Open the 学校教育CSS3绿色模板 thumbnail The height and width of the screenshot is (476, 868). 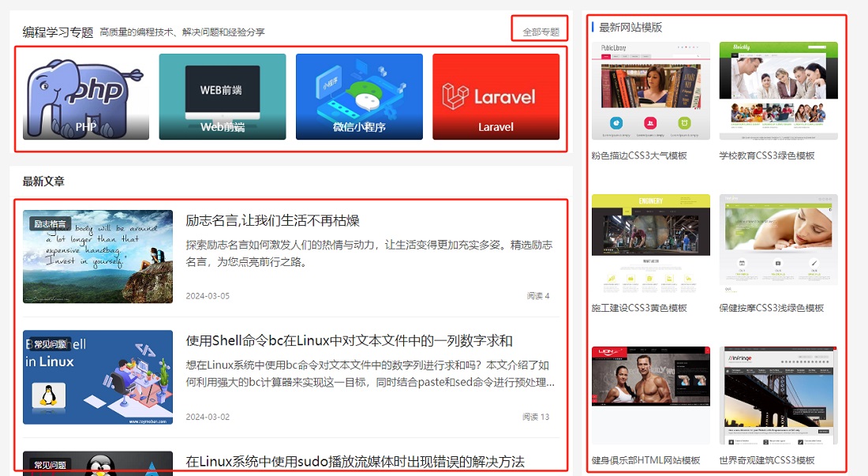[778, 91]
